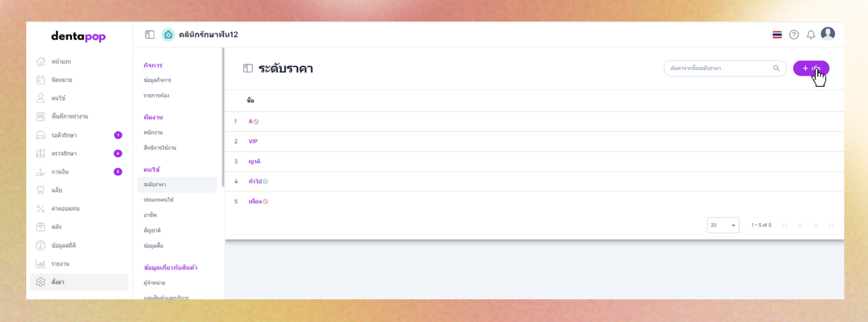This screenshot has height=322, width=868.
Task: Click the magnifier search icon
Action: coord(776,68)
